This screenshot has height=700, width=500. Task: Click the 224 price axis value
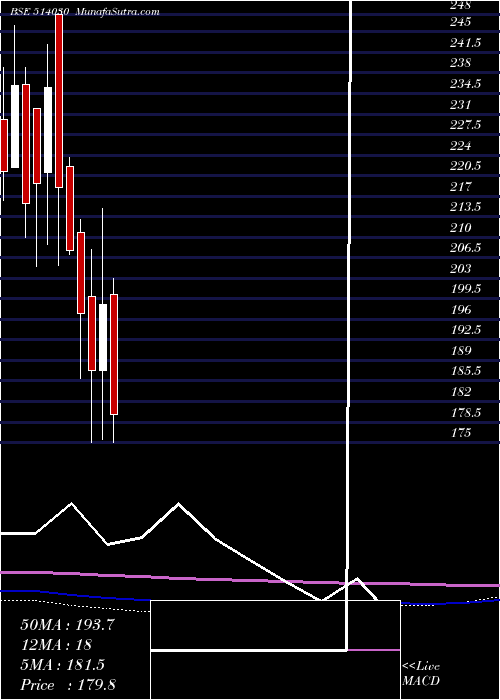click(x=460, y=145)
